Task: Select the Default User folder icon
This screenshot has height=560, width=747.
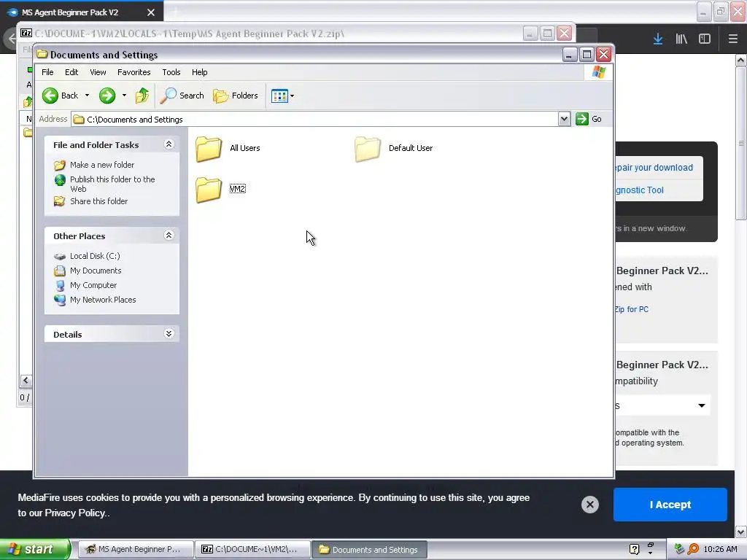Action: pyautogui.click(x=368, y=149)
